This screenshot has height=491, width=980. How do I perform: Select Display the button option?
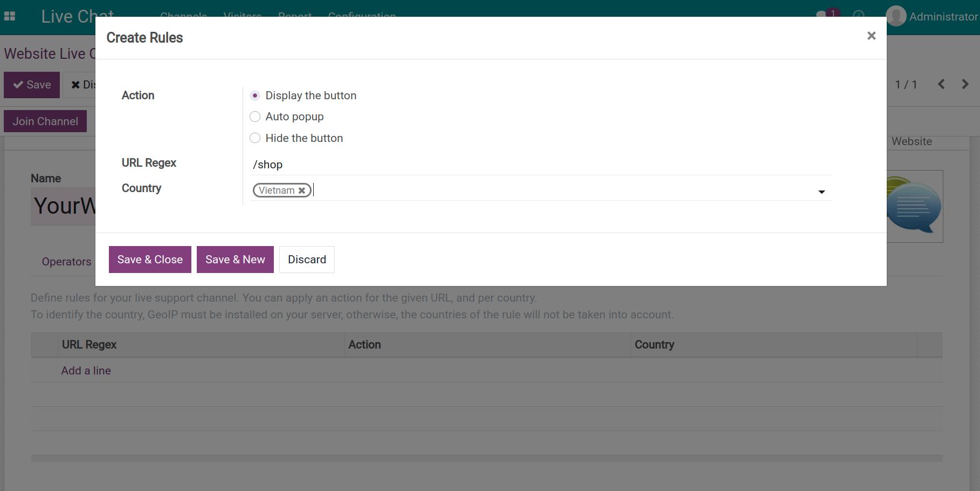pyautogui.click(x=255, y=96)
